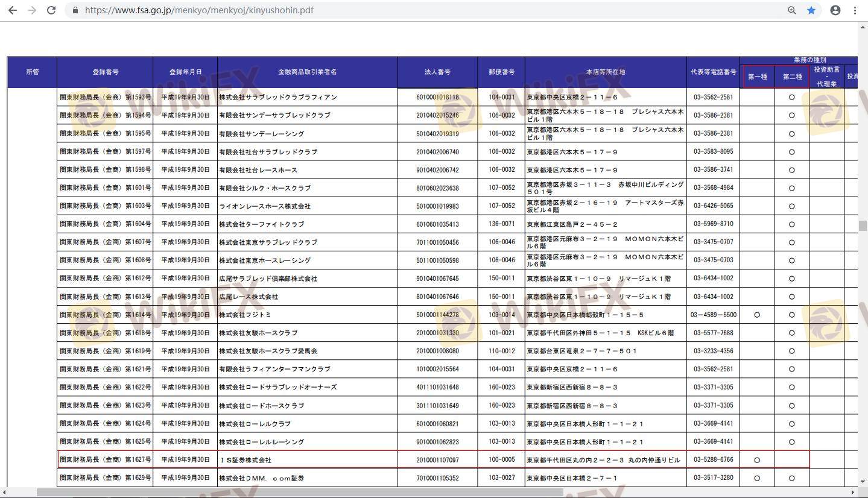Open the Chrome three-dot menu
Viewport: 868px width, 498px height.
[x=855, y=10]
